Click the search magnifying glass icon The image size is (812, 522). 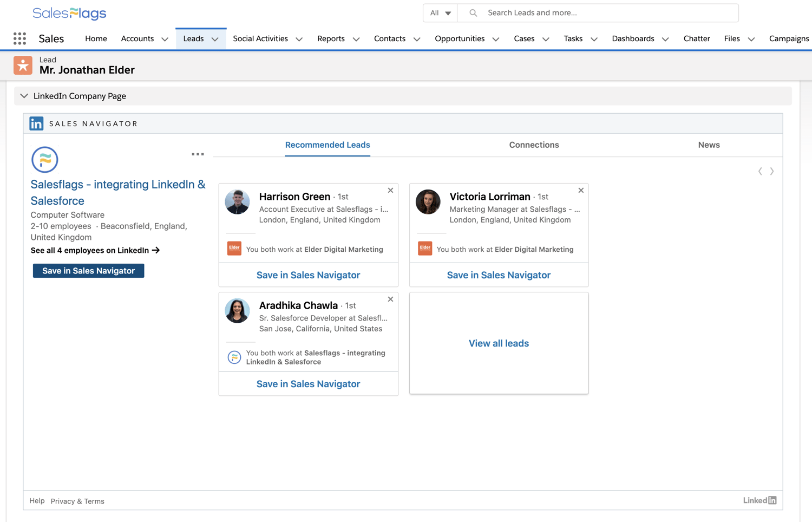pos(472,12)
